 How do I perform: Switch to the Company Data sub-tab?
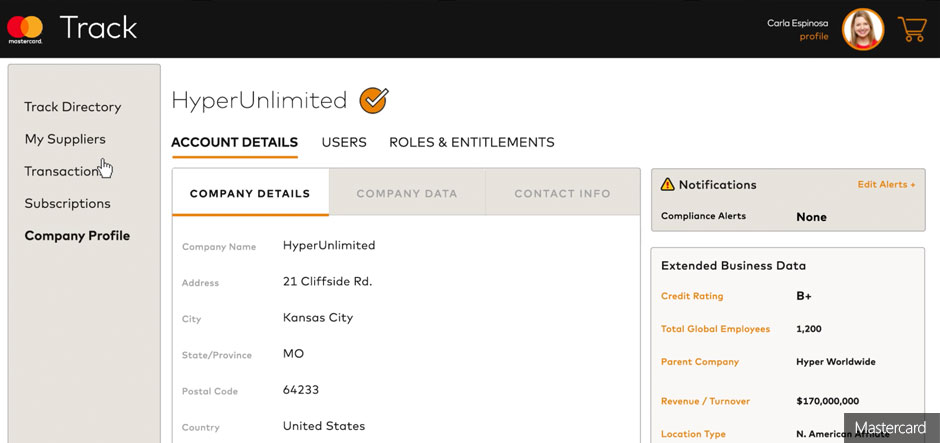[407, 193]
